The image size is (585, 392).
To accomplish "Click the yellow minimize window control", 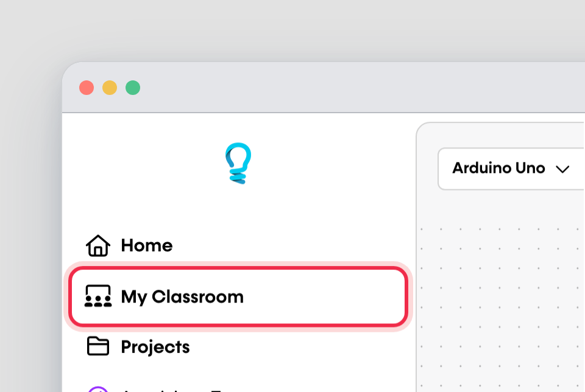I will (110, 88).
